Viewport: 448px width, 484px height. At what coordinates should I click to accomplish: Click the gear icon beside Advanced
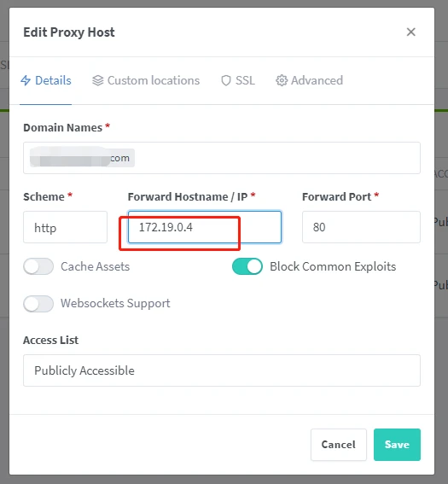pos(282,80)
